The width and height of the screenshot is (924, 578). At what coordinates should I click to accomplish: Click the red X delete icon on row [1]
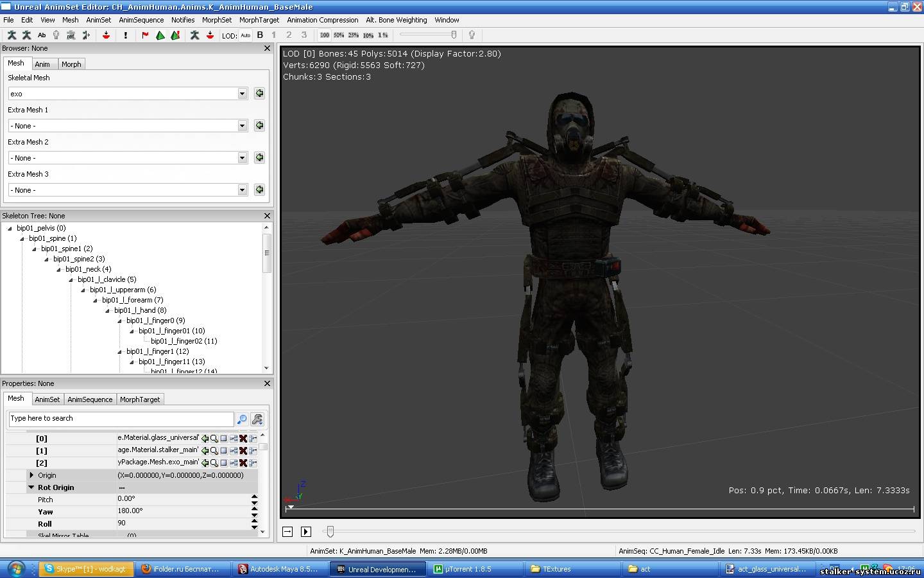[243, 450]
